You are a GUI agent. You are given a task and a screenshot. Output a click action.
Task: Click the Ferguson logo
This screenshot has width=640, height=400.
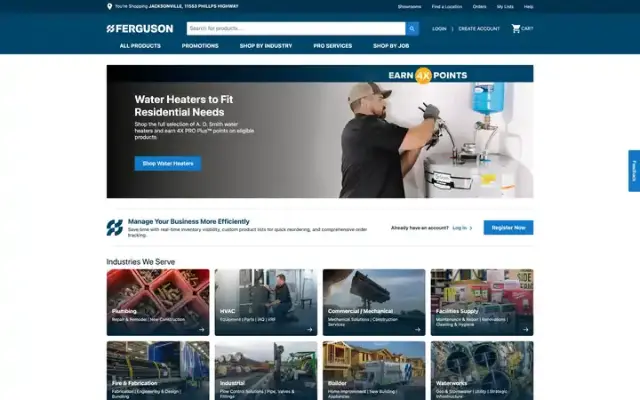click(140, 29)
